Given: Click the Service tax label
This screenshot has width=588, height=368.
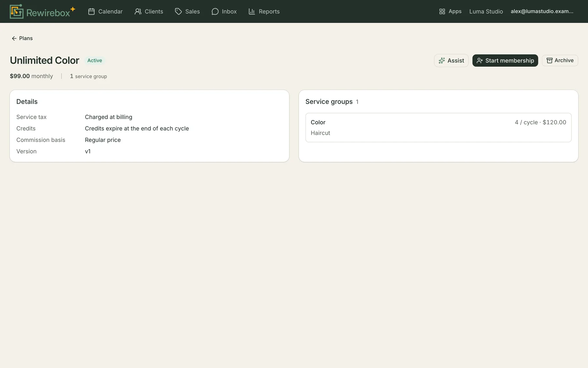Looking at the screenshot, I should pos(31,117).
